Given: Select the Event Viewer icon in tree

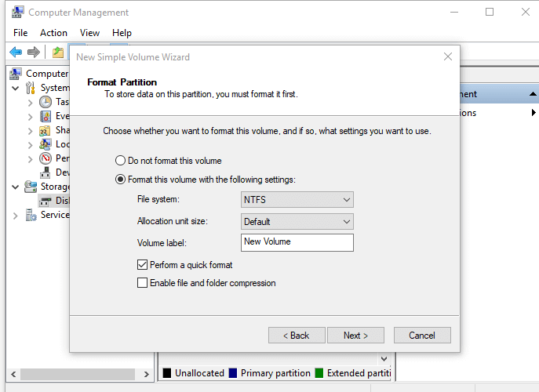Looking at the screenshot, I should pyautogui.click(x=46, y=116).
